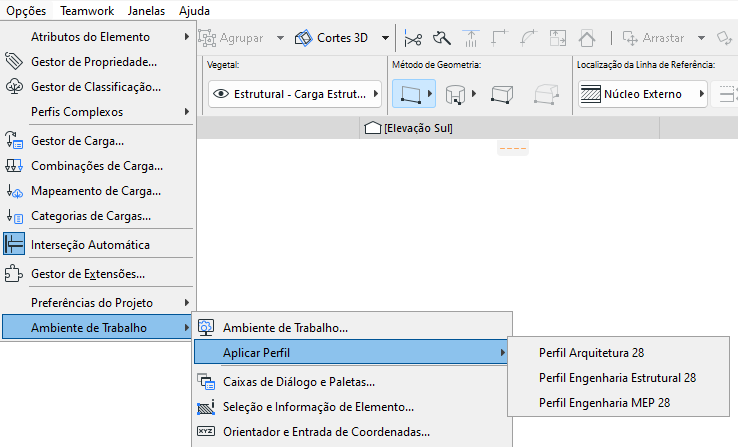Select the polygonal wall geometry method
This screenshot has height=447, width=738.
(546, 94)
